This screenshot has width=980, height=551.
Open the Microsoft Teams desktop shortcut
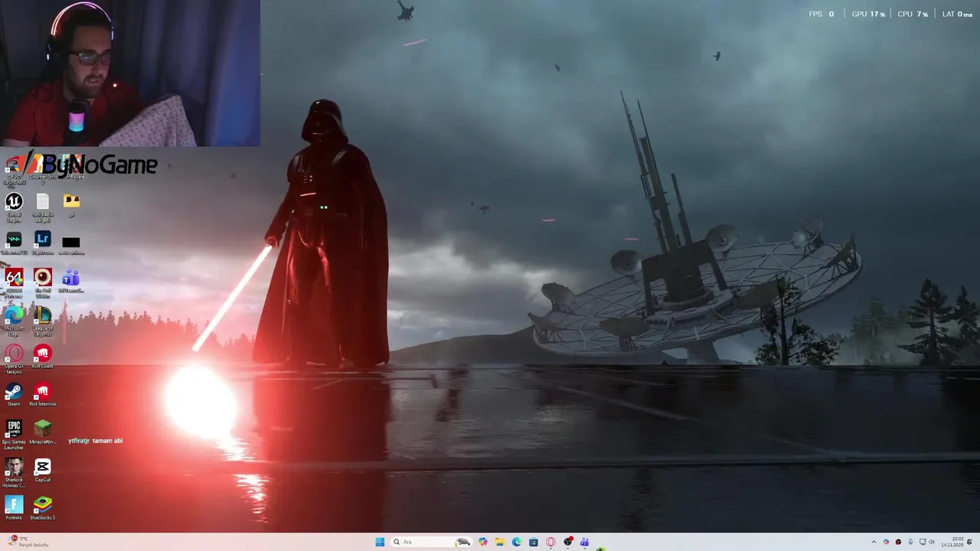tap(71, 281)
